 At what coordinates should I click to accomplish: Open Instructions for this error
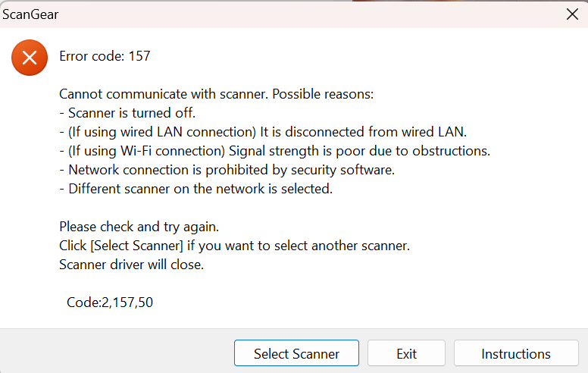click(x=515, y=353)
